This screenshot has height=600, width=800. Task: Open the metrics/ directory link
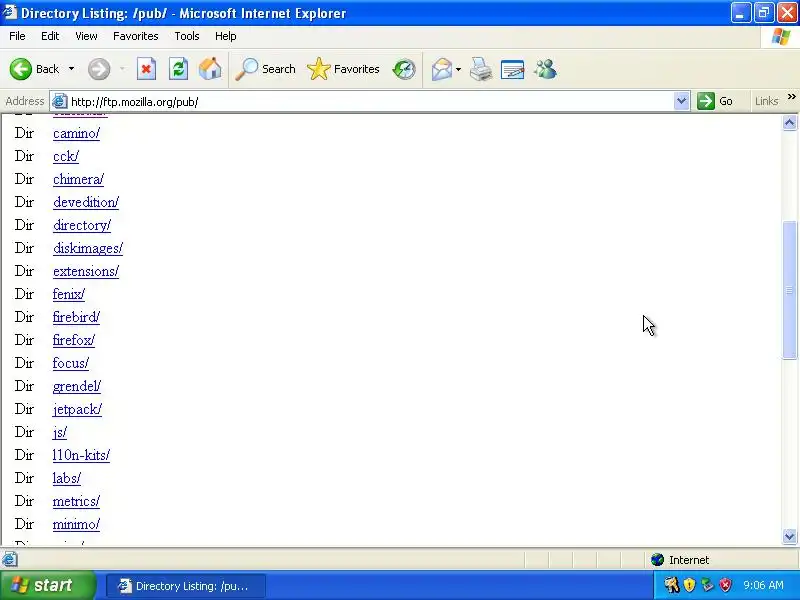tap(77, 501)
